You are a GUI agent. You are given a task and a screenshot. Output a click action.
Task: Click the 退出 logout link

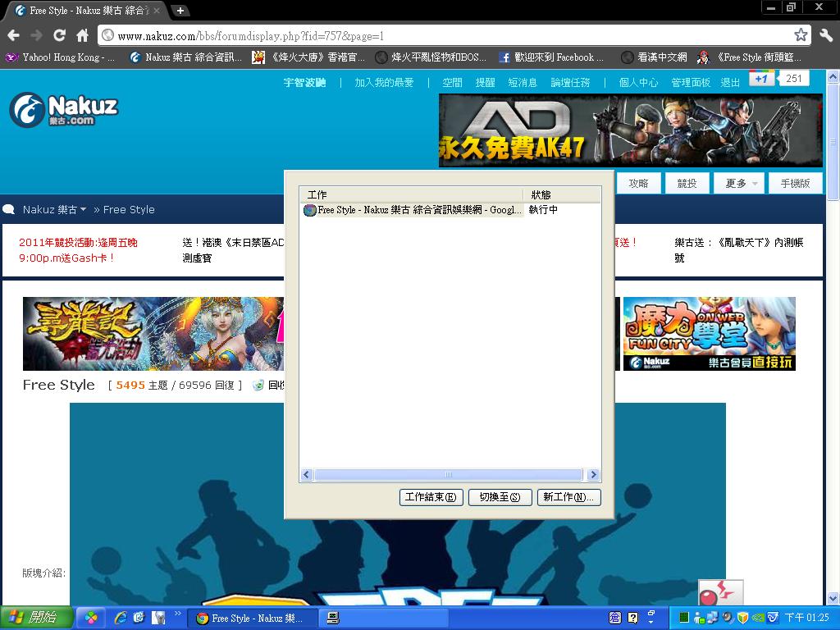730,83
